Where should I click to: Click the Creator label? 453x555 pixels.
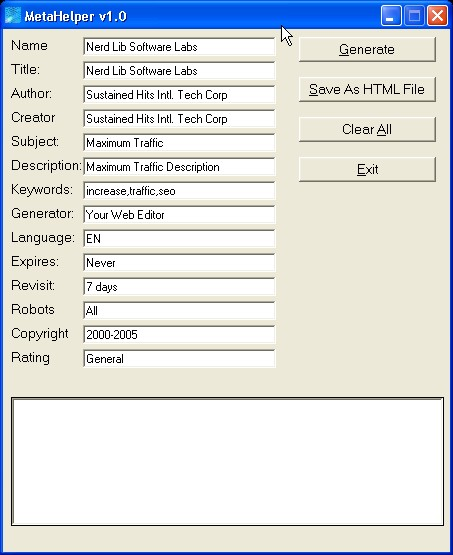[33, 118]
